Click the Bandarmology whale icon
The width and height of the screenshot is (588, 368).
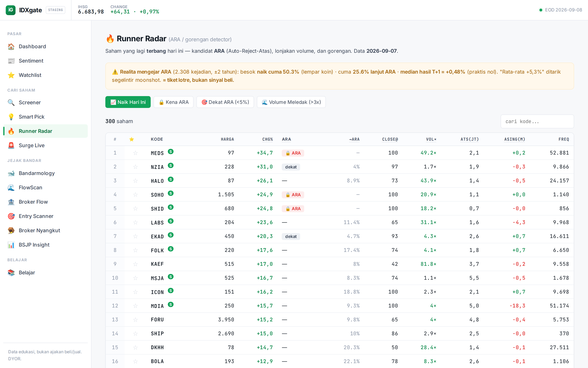click(x=11, y=173)
